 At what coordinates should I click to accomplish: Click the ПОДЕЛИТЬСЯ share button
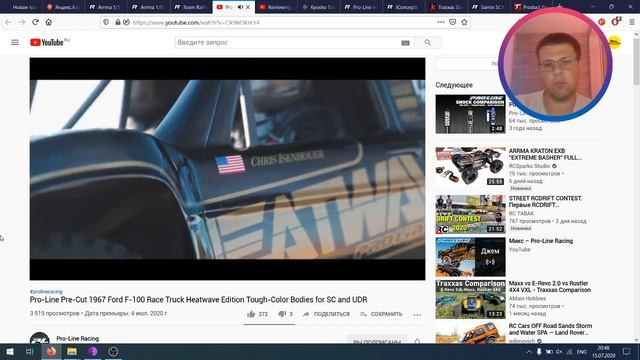coord(327,314)
